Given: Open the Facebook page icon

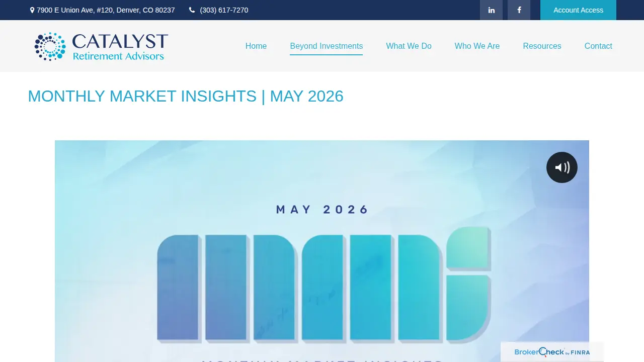Looking at the screenshot, I should click(x=519, y=10).
